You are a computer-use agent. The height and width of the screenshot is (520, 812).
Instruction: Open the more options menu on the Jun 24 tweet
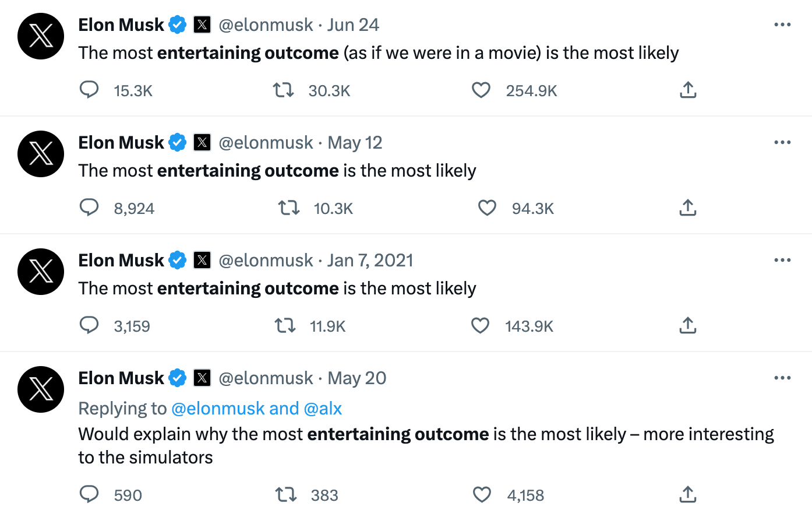(x=782, y=24)
